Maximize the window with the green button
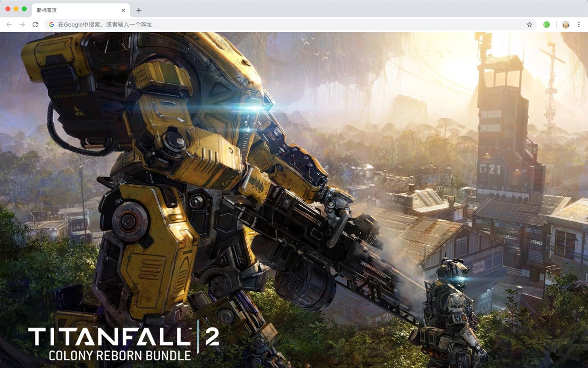Viewport: 588px width, 368px height. tap(24, 9)
